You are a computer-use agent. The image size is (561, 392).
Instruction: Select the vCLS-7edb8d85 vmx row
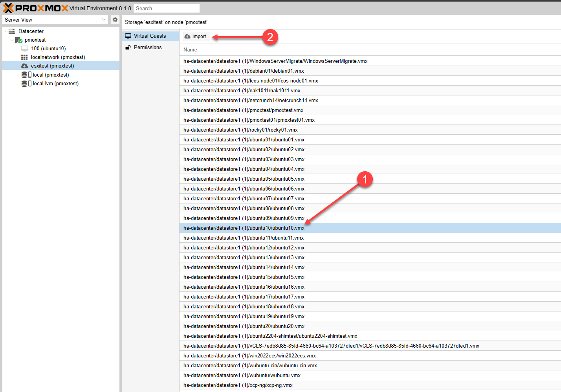[370, 346]
